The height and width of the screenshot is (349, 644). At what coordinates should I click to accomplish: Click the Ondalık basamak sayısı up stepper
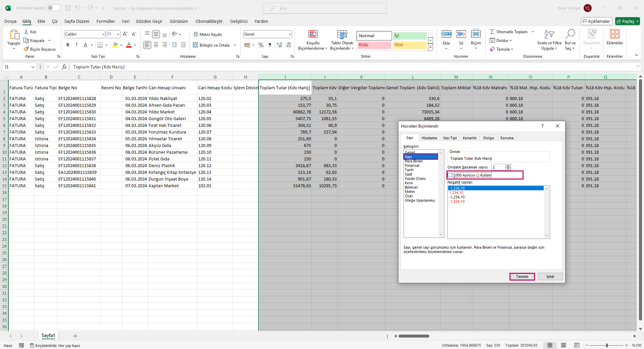coord(508,166)
